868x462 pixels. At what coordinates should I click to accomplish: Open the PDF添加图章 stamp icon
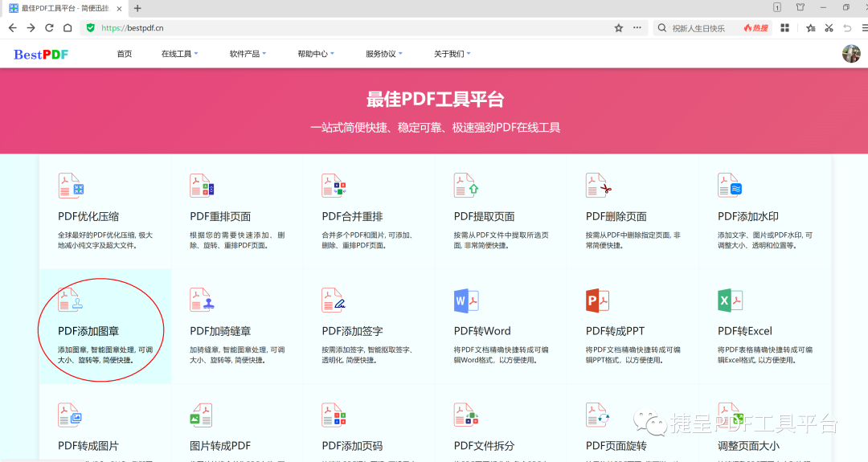coord(71,300)
